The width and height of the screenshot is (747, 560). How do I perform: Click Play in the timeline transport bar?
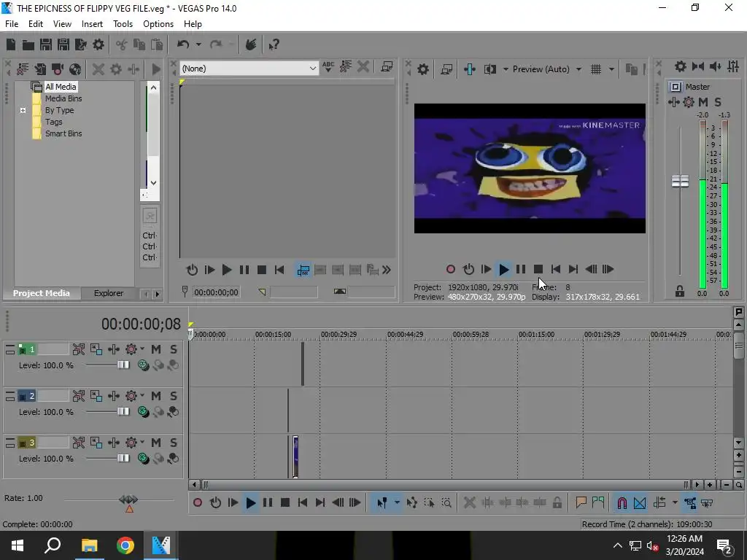click(x=251, y=503)
